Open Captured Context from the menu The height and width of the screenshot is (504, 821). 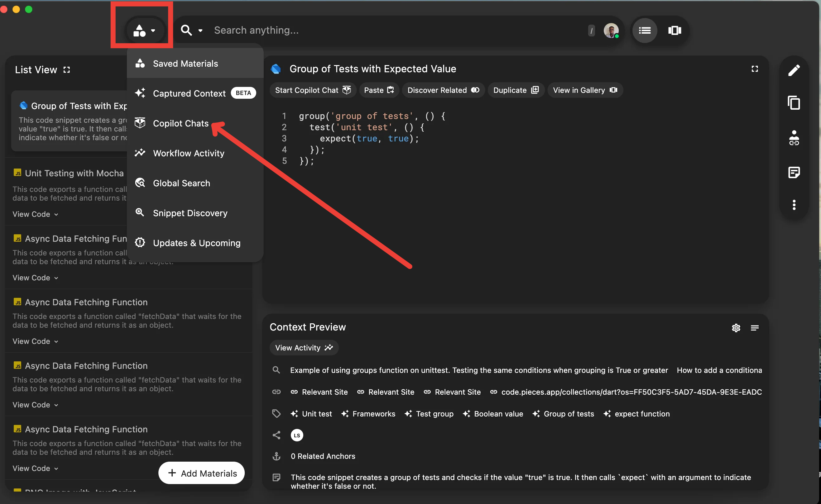pyautogui.click(x=189, y=93)
